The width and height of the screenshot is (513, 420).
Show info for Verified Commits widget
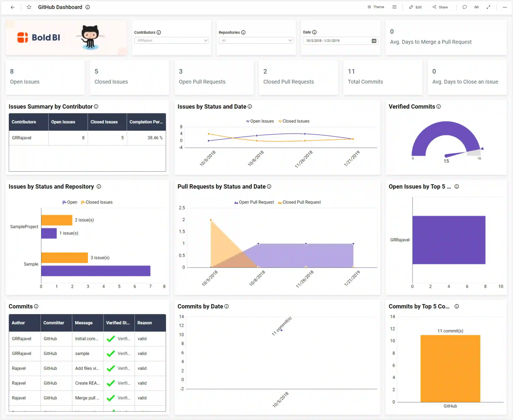coord(438,106)
